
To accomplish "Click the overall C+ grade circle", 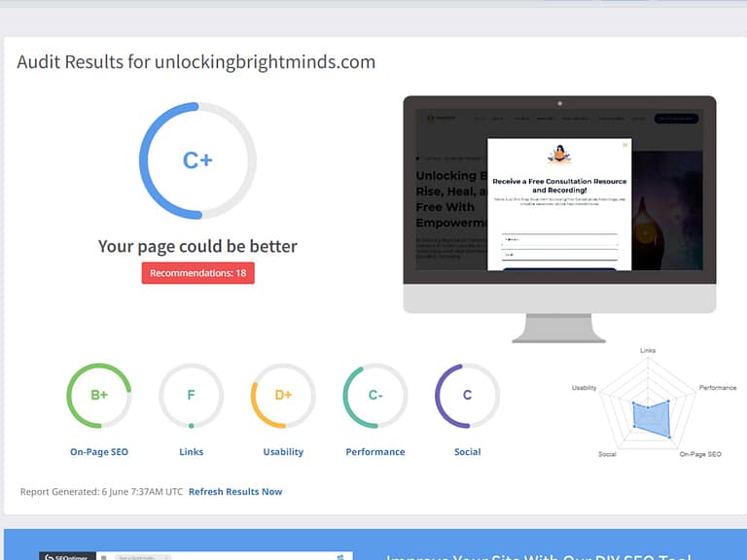I will [x=197, y=160].
